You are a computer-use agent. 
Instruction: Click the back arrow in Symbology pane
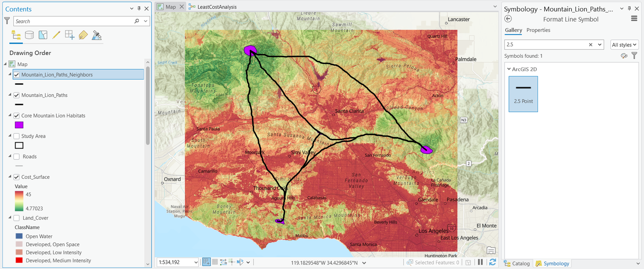[508, 19]
